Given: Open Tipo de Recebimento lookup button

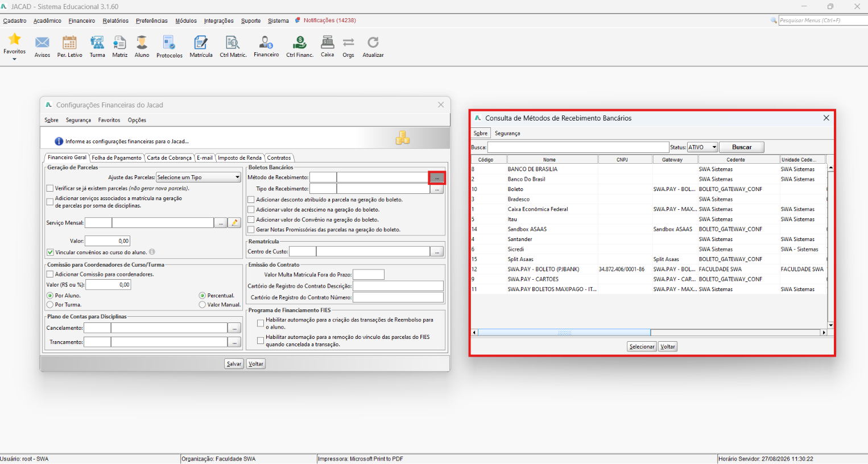Looking at the screenshot, I should [x=437, y=189].
